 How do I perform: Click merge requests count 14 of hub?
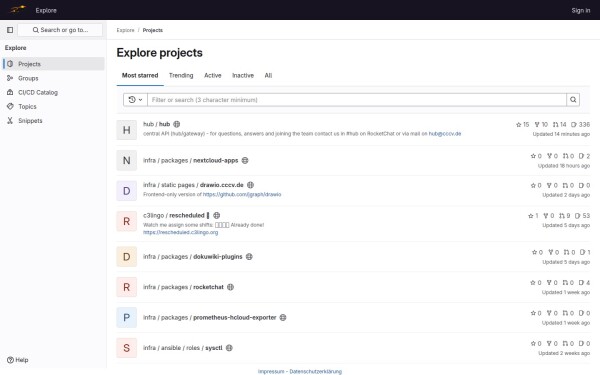click(559, 124)
